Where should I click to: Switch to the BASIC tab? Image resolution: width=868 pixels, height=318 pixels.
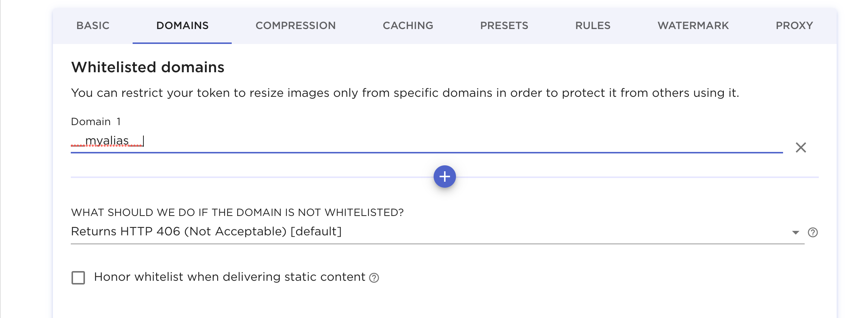[x=93, y=26]
